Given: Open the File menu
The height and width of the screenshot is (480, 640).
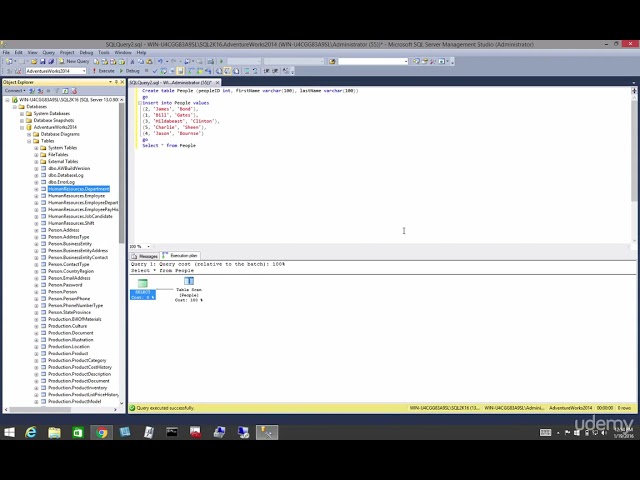Looking at the screenshot, I should (6, 53).
